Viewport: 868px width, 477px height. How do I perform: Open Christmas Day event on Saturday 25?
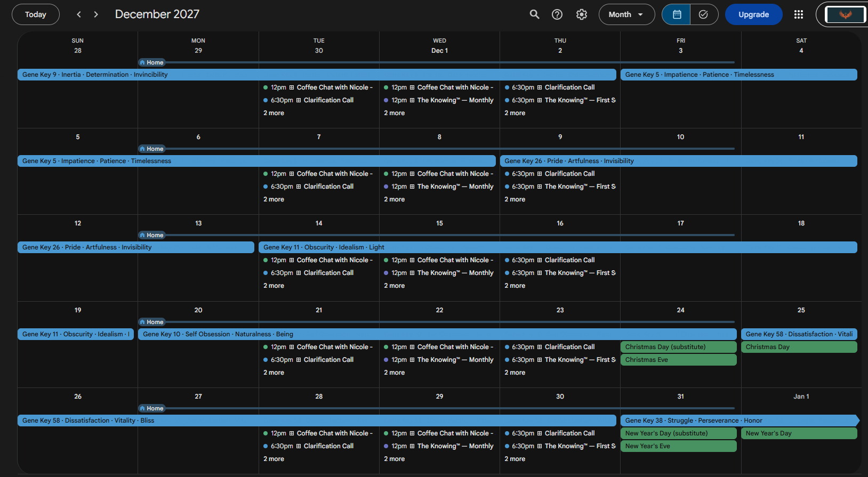[x=799, y=347]
